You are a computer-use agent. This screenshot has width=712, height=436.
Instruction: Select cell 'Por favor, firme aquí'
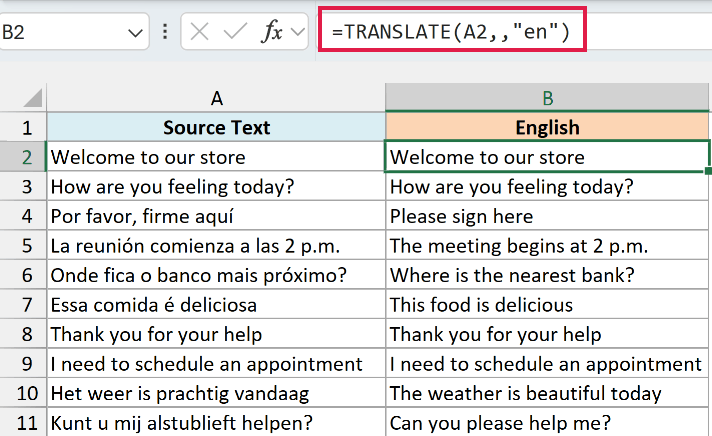216,216
